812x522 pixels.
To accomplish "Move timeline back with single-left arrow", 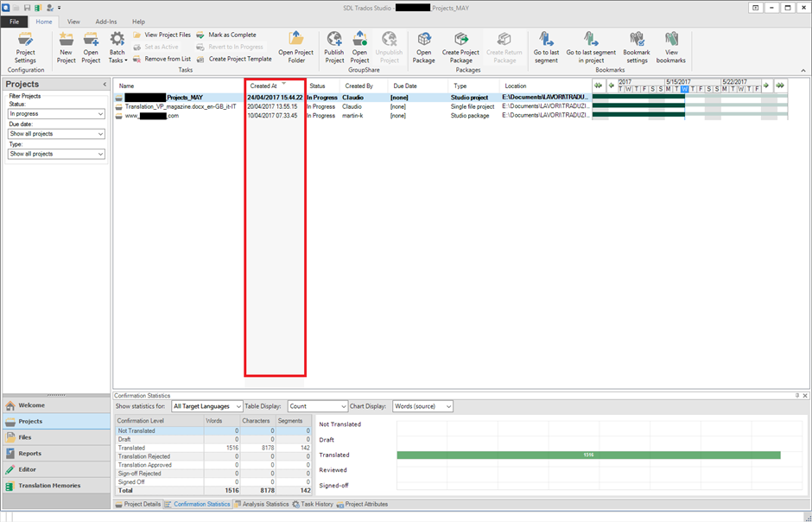I will point(612,86).
